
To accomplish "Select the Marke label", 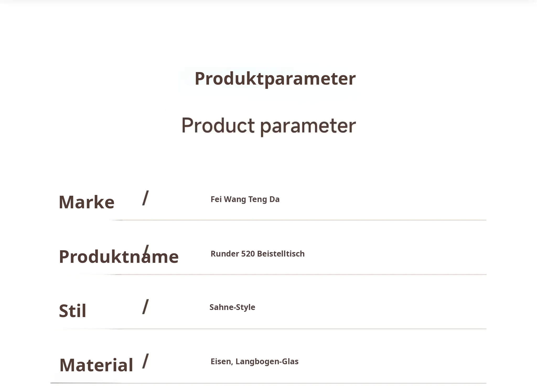I will click(x=87, y=202).
